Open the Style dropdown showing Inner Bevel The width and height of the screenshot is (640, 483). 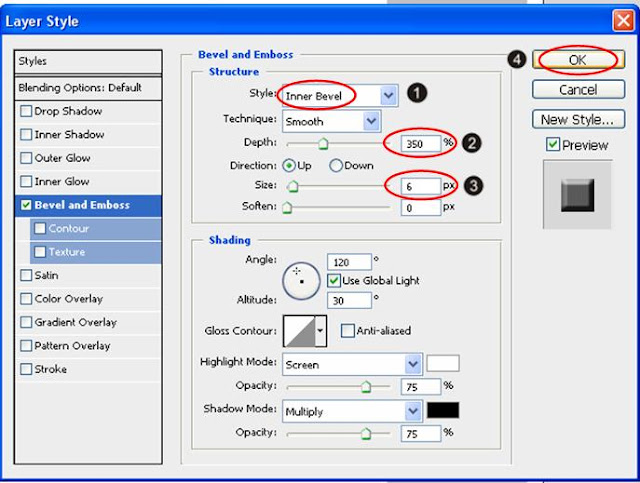coord(340,96)
